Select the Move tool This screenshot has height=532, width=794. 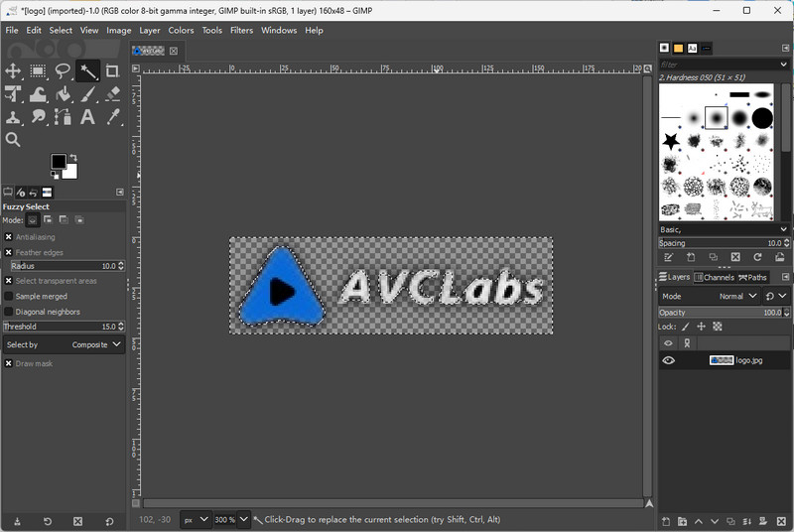tap(13, 70)
